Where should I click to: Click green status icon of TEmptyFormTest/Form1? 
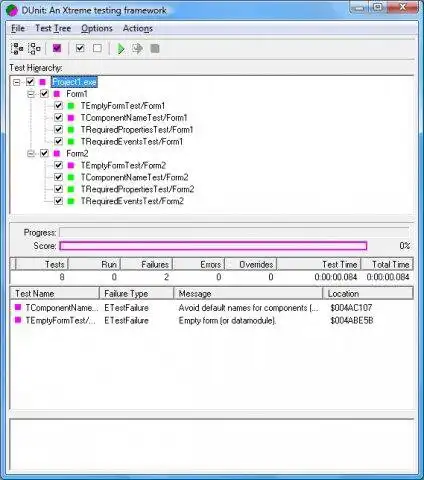pos(71,106)
